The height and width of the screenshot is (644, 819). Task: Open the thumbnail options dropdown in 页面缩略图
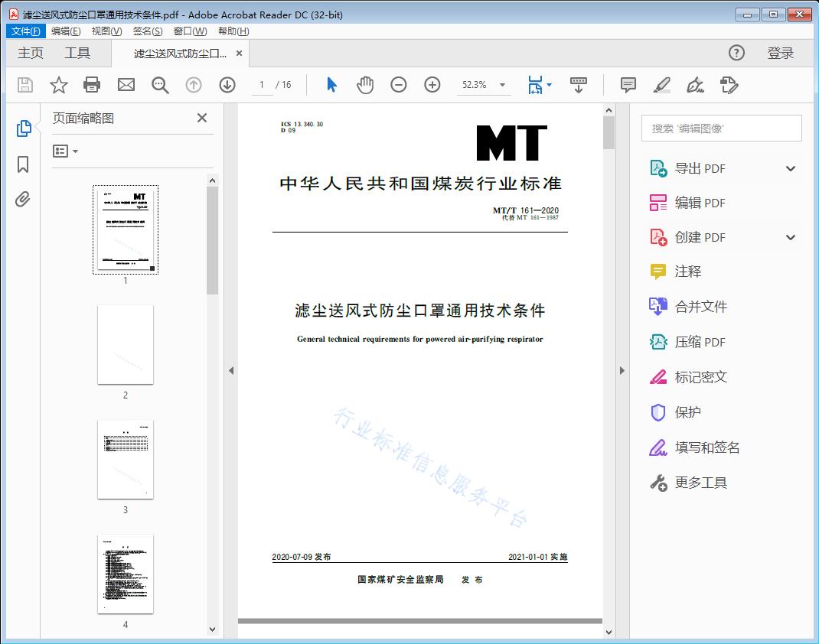[x=64, y=151]
